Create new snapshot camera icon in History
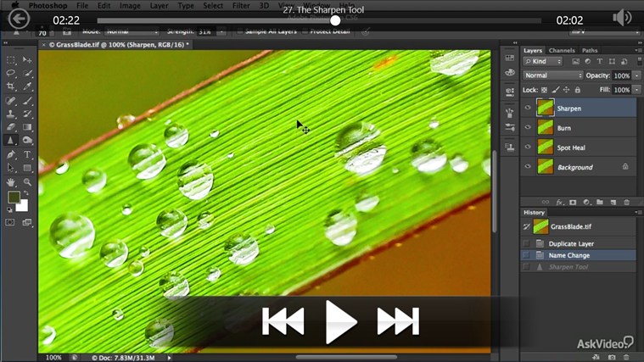The width and height of the screenshot is (644, 362). pyautogui.click(x=612, y=357)
